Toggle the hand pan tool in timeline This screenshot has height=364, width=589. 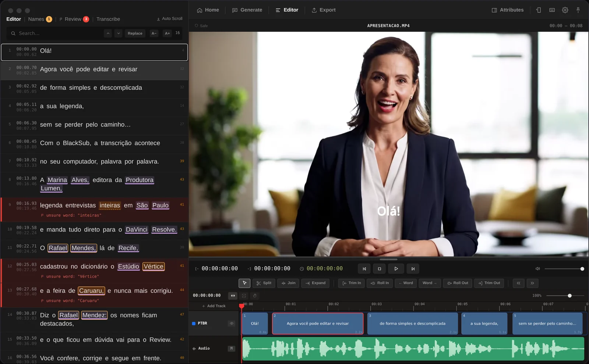pyautogui.click(x=255, y=296)
